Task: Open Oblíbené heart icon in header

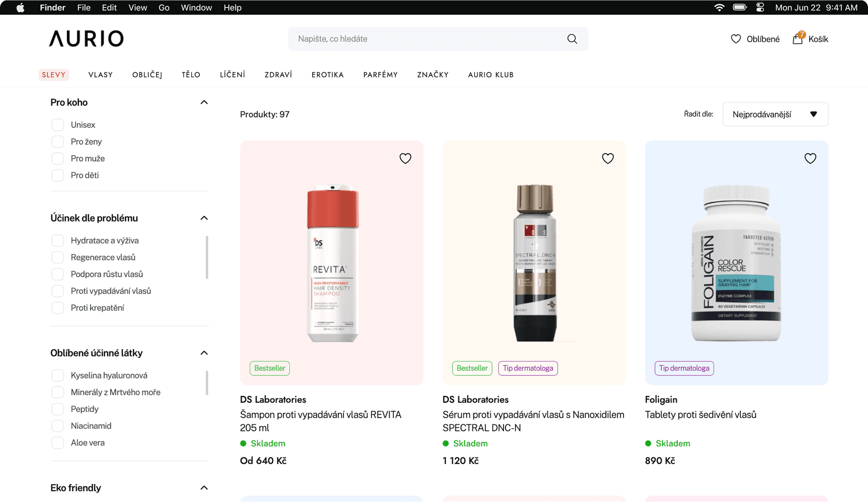Action: click(x=736, y=39)
